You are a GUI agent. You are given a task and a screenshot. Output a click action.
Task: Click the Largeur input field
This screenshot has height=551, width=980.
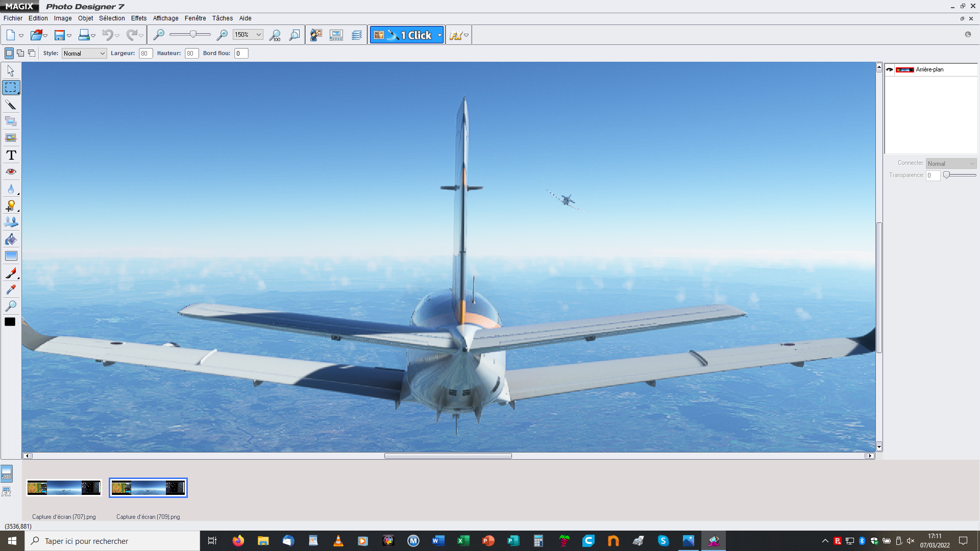coord(145,54)
